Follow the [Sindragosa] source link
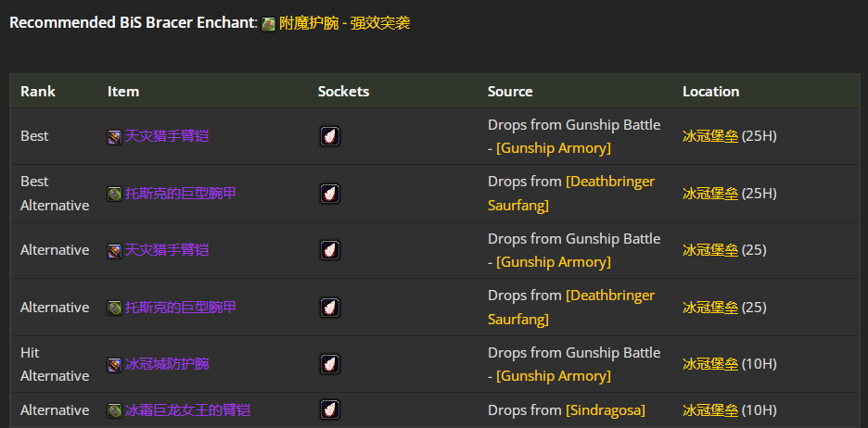Viewport: 868px width, 428px height. tap(606, 410)
